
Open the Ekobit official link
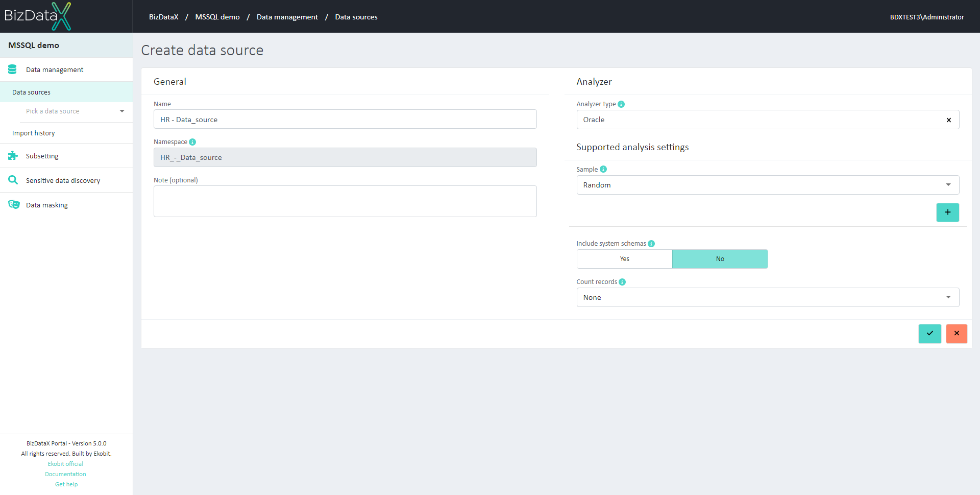pyautogui.click(x=65, y=464)
